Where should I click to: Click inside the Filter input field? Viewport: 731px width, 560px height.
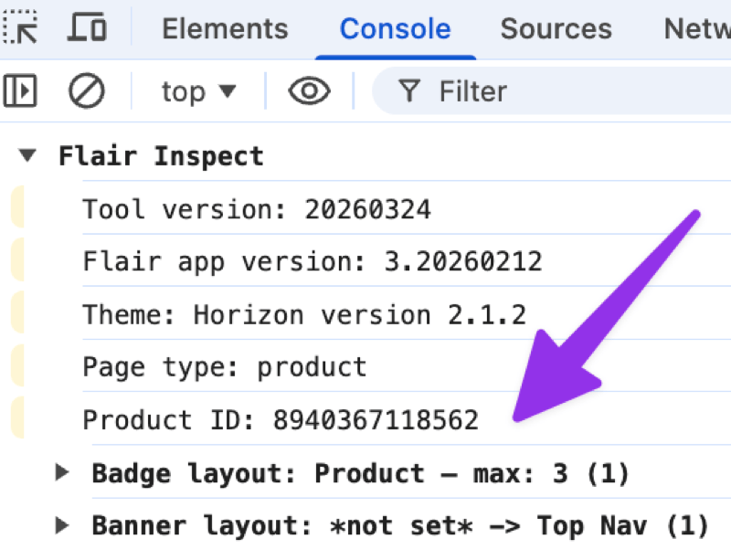[x=493, y=91]
